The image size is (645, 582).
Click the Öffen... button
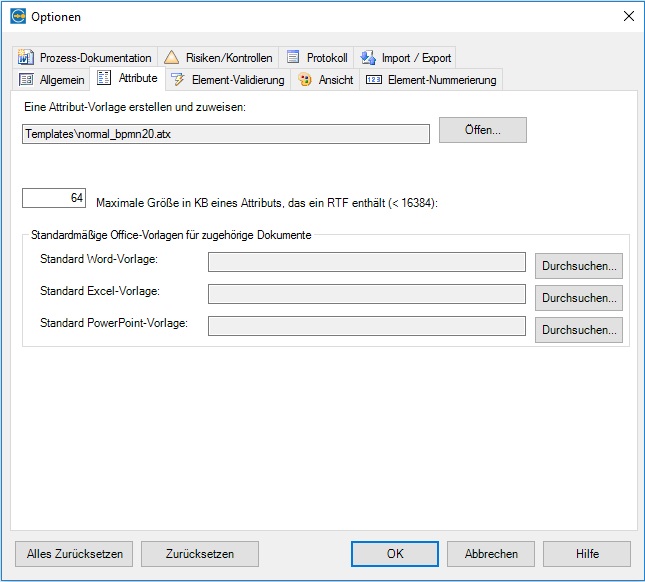tap(483, 130)
